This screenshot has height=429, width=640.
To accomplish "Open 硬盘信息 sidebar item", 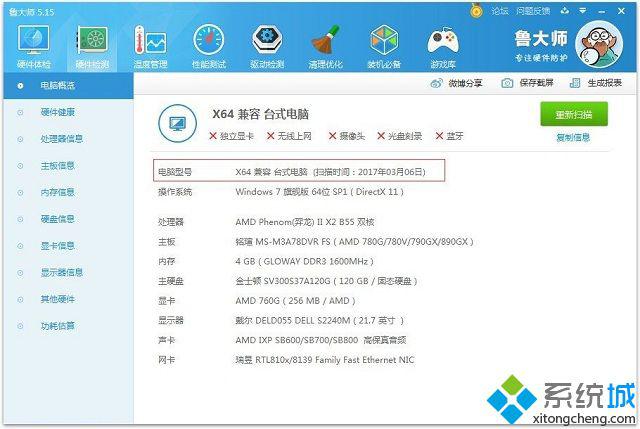I will pos(58,219).
